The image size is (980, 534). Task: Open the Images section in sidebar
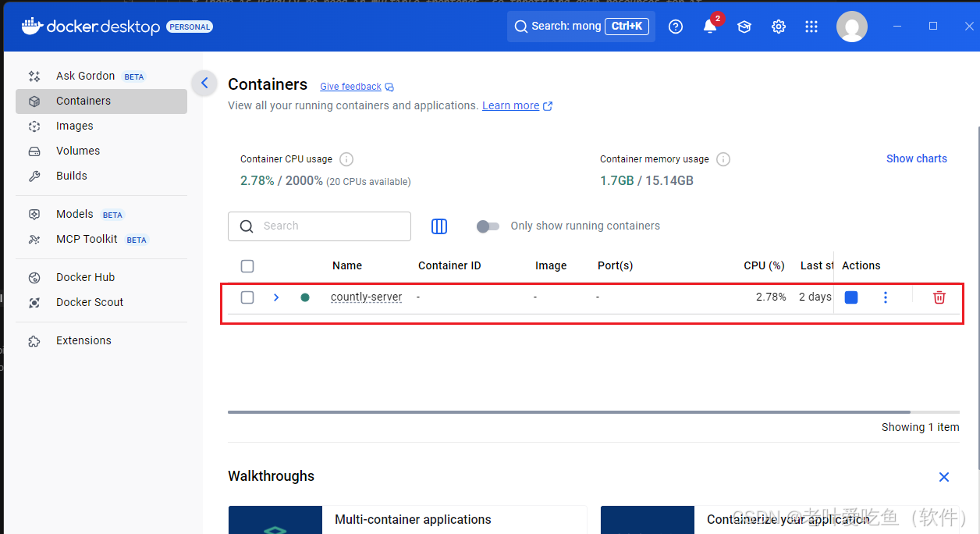coord(75,126)
